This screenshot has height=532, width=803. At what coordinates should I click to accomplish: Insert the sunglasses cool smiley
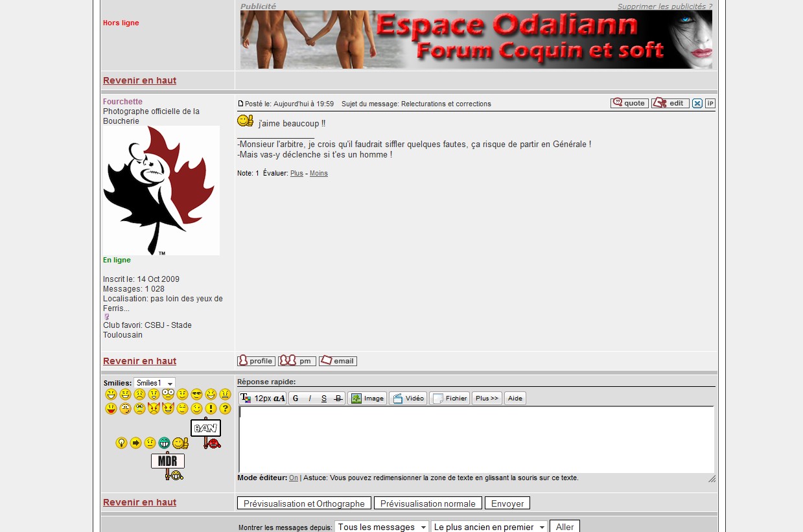pos(196,394)
